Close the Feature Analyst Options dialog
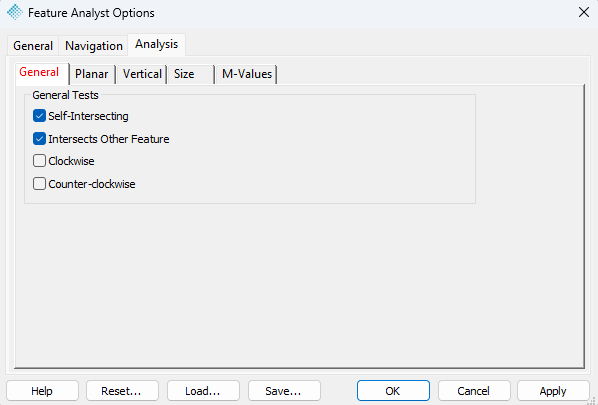 pyautogui.click(x=584, y=13)
